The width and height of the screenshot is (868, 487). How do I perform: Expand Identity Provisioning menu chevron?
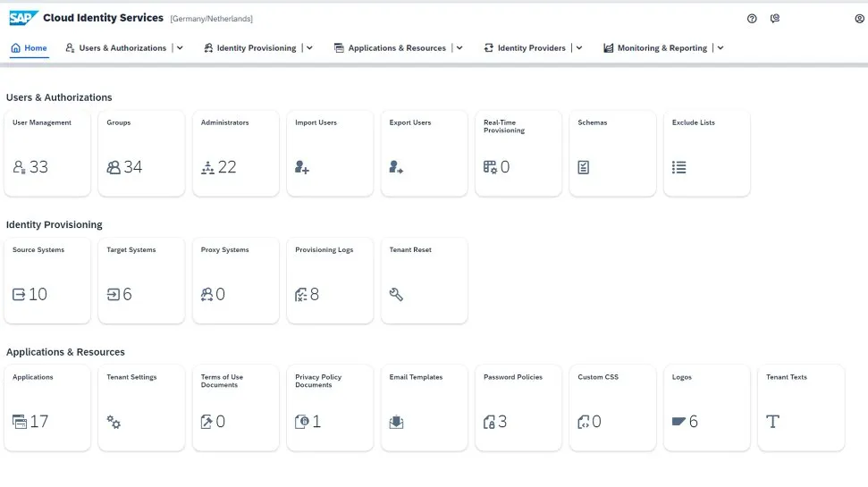pyautogui.click(x=309, y=48)
